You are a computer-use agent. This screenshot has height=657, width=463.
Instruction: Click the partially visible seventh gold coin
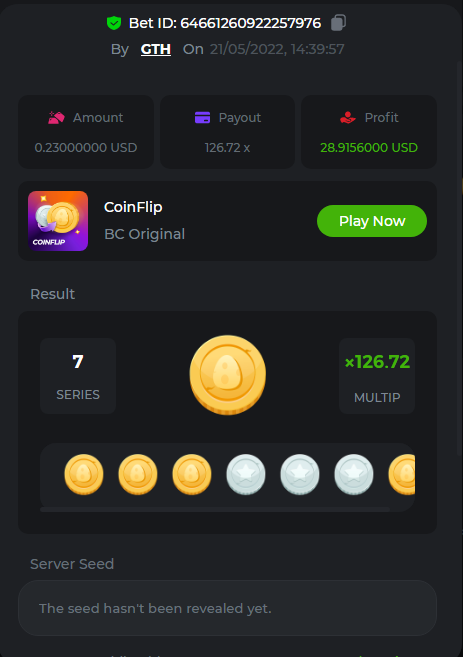pos(402,474)
